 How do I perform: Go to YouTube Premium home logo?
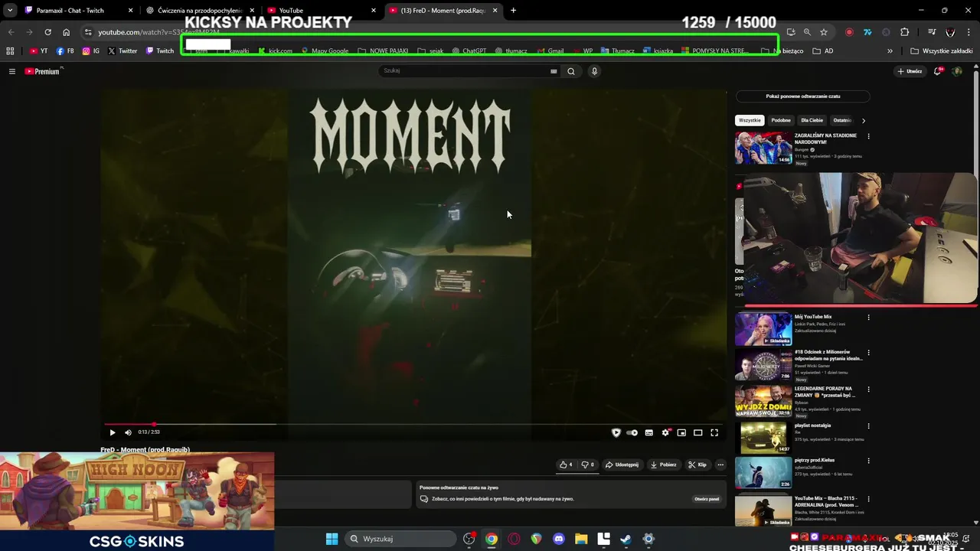42,71
